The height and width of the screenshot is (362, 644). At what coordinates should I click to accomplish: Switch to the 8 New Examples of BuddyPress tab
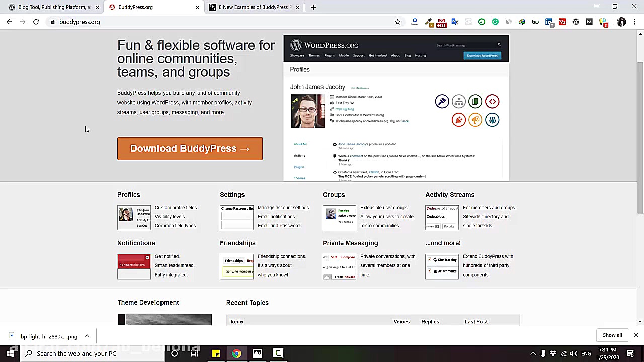[254, 7]
